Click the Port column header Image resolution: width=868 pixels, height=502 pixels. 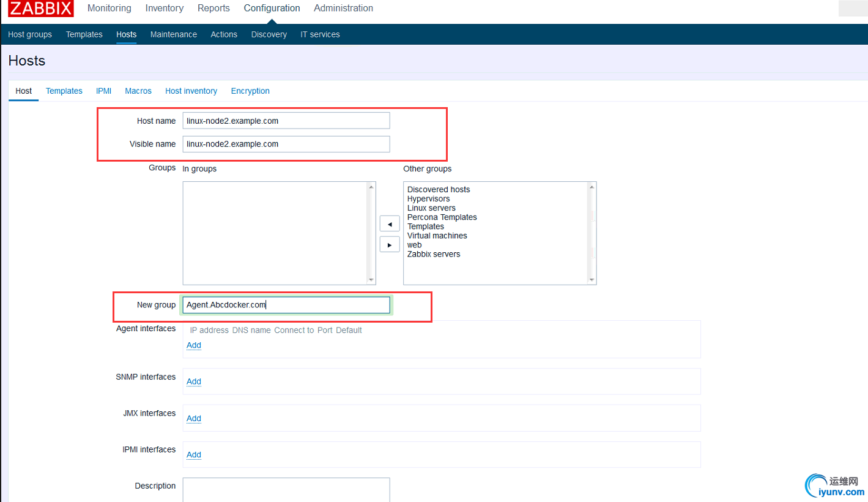pyautogui.click(x=325, y=330)
